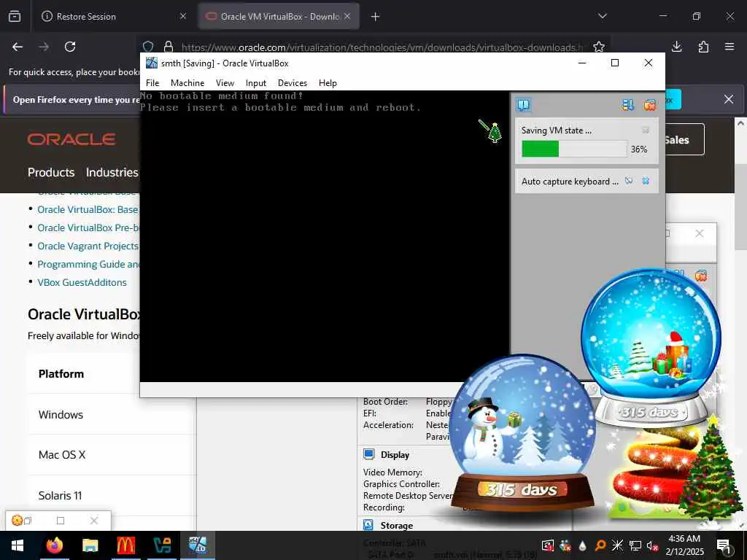Open Firefox extensions icon
Viewport: 747px width, 560px height.
(x=703, y=47)
